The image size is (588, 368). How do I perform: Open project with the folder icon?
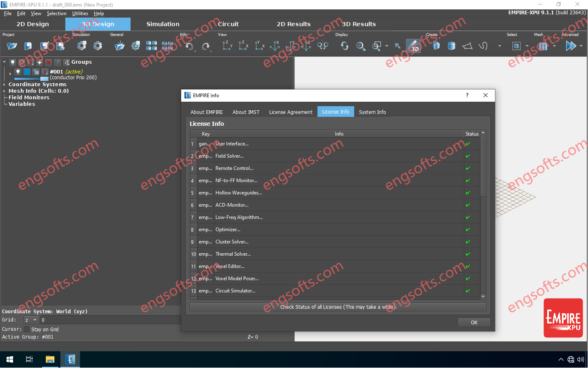coord(12,46)
